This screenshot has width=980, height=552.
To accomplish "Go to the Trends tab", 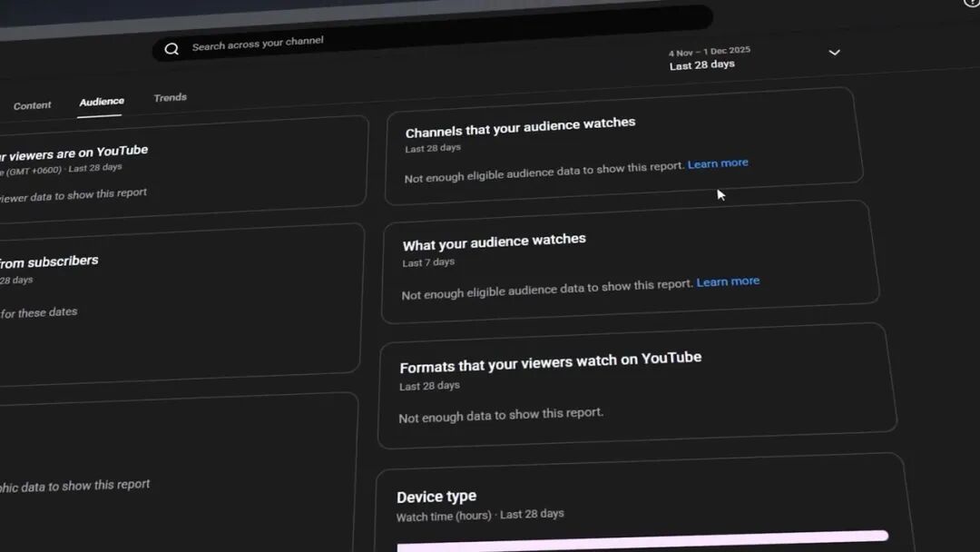I will (170, 97).
